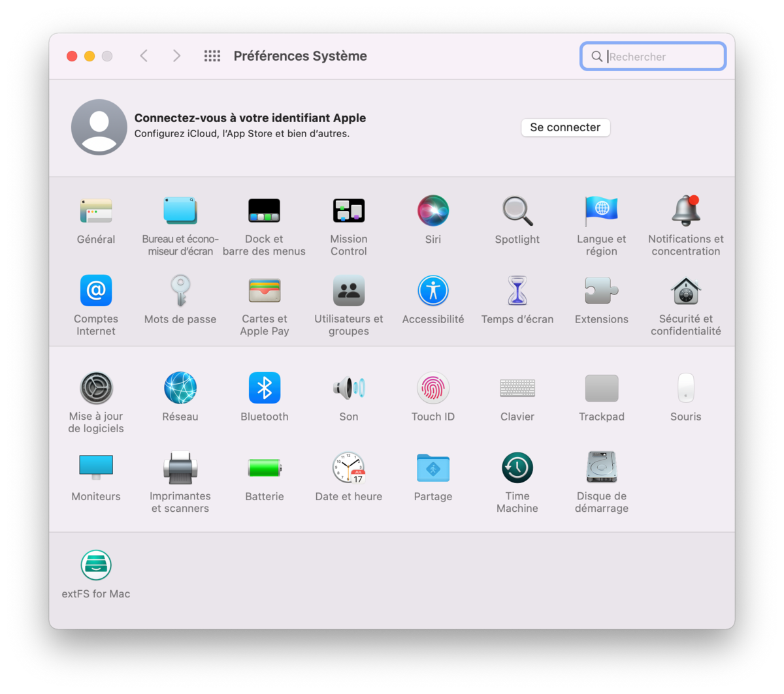Open Notifications et concentration pane
Image resolution: width=784 pixels, height=694 pixels.
point(685,211)
